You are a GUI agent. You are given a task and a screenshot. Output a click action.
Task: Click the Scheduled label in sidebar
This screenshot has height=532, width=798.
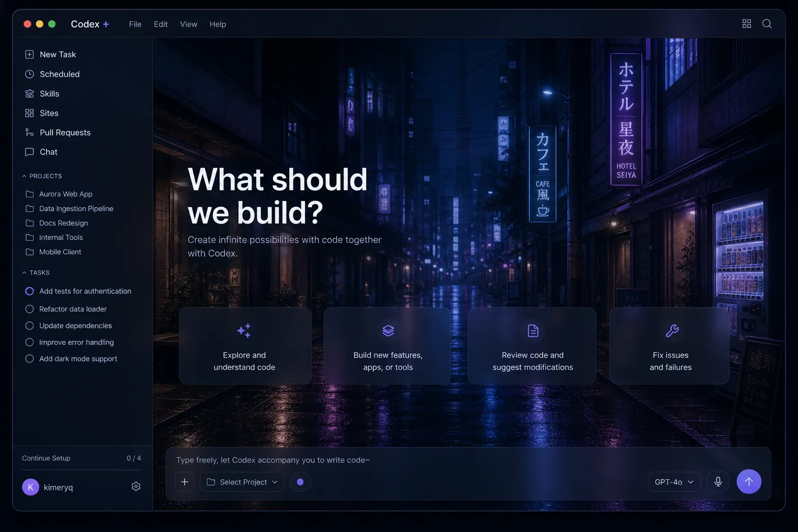pos(60,74)
